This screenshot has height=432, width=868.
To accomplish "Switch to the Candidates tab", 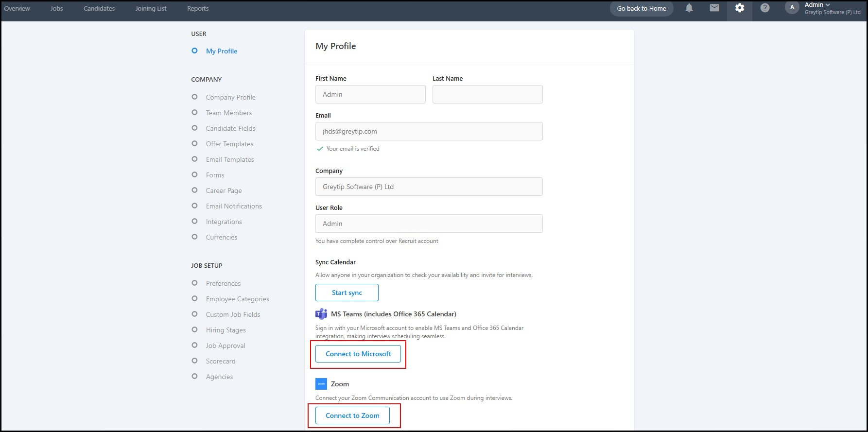I will [x=99, y=8].
